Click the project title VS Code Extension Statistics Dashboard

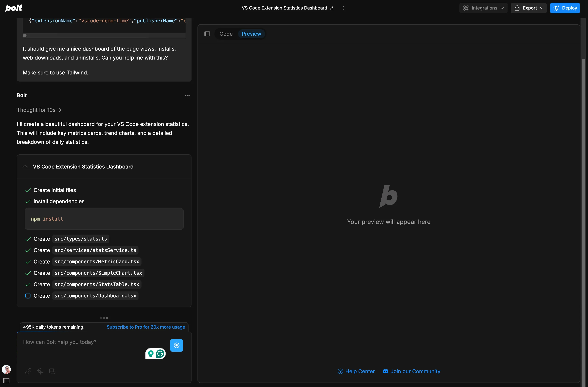pos(284,8)
